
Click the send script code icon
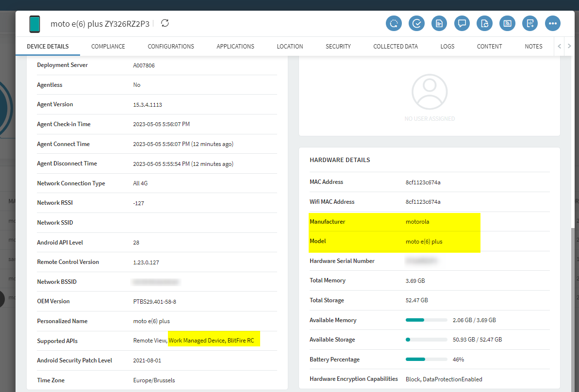click(530, 23)
